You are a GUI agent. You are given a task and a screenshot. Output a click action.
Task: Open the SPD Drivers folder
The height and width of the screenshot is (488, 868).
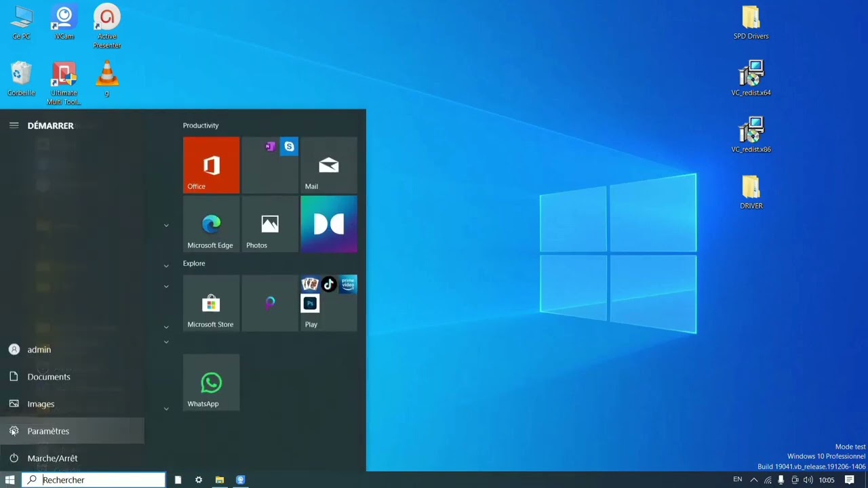[x=751, y=23]
